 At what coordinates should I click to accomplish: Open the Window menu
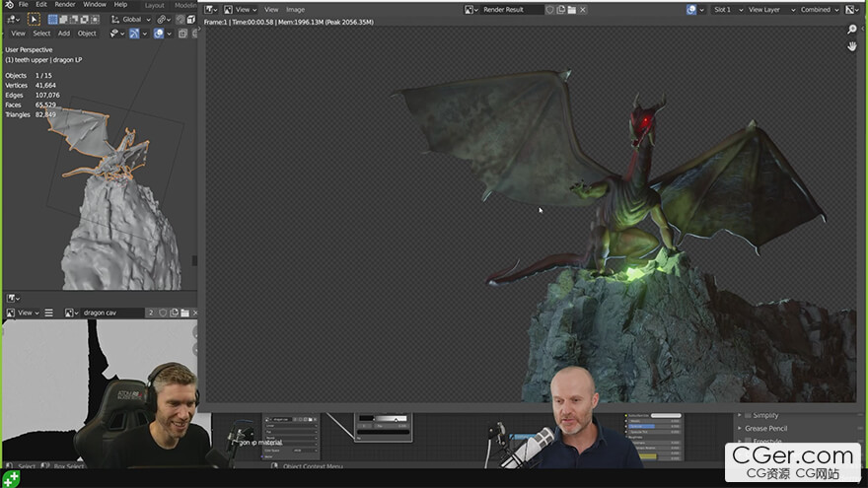pos(95,4)
